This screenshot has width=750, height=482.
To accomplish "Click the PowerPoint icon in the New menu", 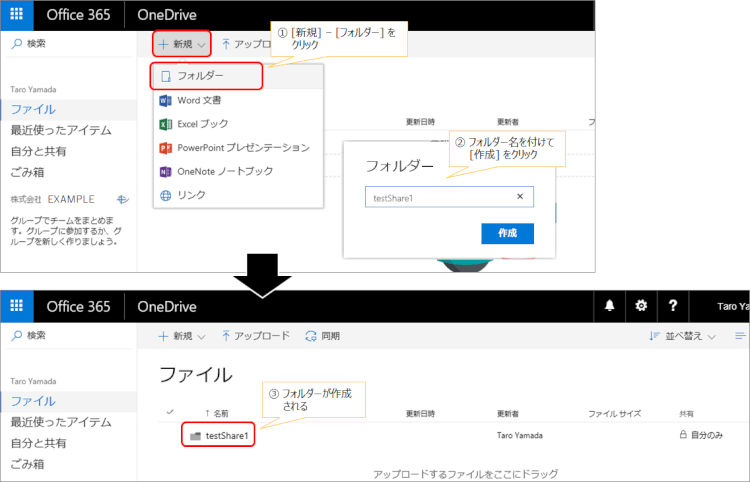I will tap(165, 148).
